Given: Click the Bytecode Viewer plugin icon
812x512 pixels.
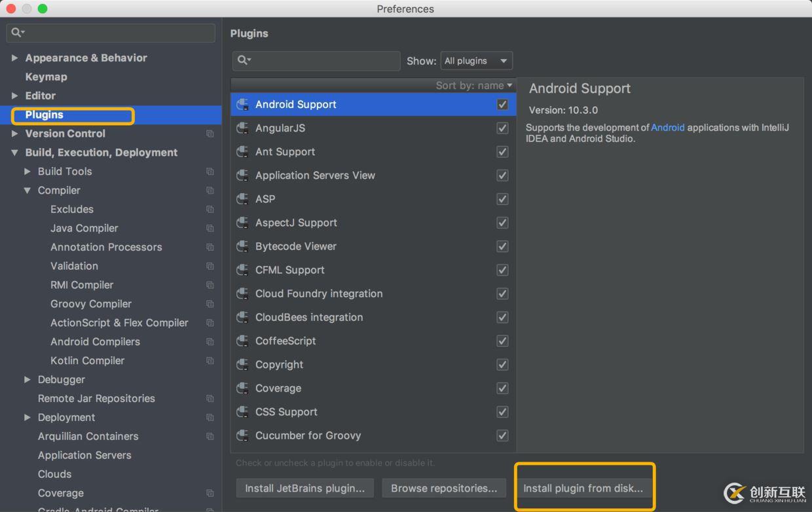Looking at the screenshot, I should point(243,246).
